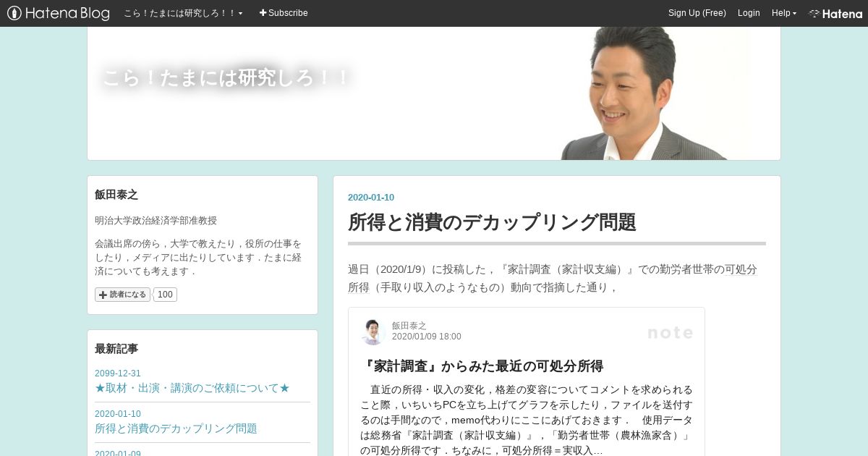Click the Hatena Blog logo icon
868x456 pixels.
tap(59, 13)
